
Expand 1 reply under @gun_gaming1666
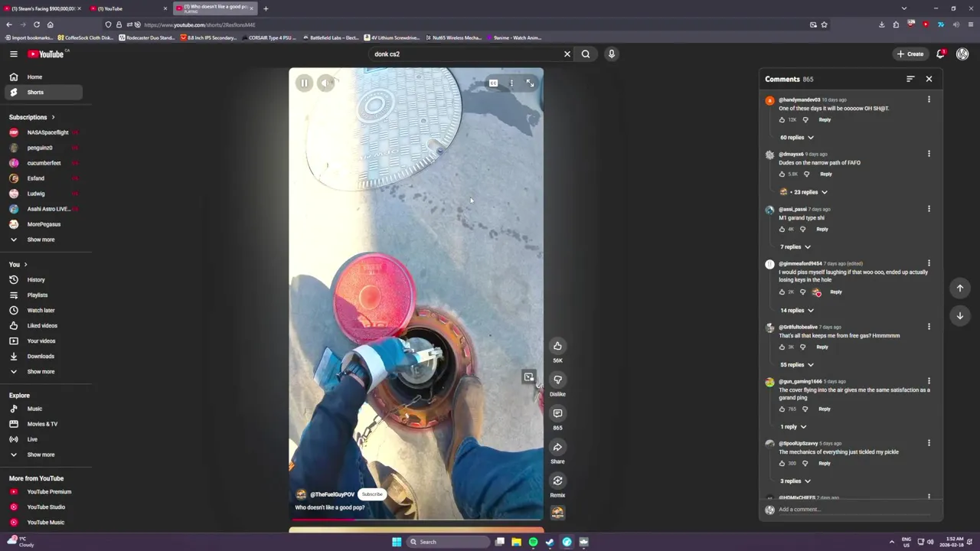793,426
